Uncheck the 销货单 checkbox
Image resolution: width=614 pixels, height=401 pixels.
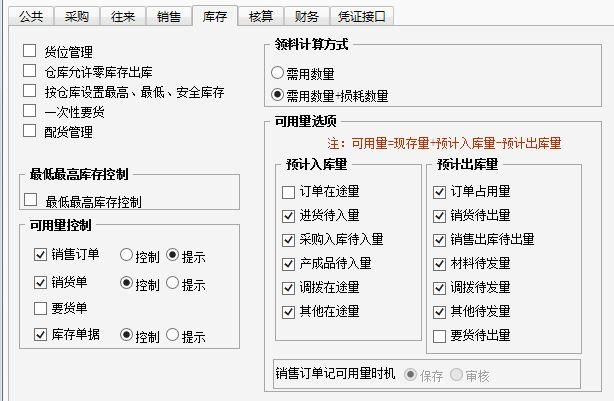coord(40,282)
